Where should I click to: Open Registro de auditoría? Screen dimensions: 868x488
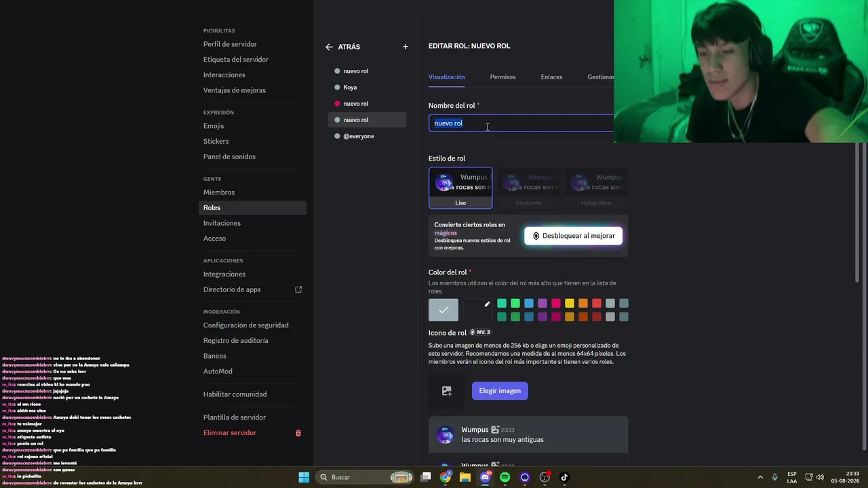[252, 340]
